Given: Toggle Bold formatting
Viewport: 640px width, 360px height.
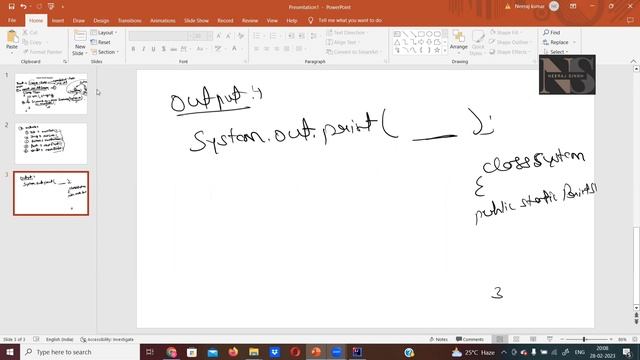Looking at the screenshot, I should point(133,49).
